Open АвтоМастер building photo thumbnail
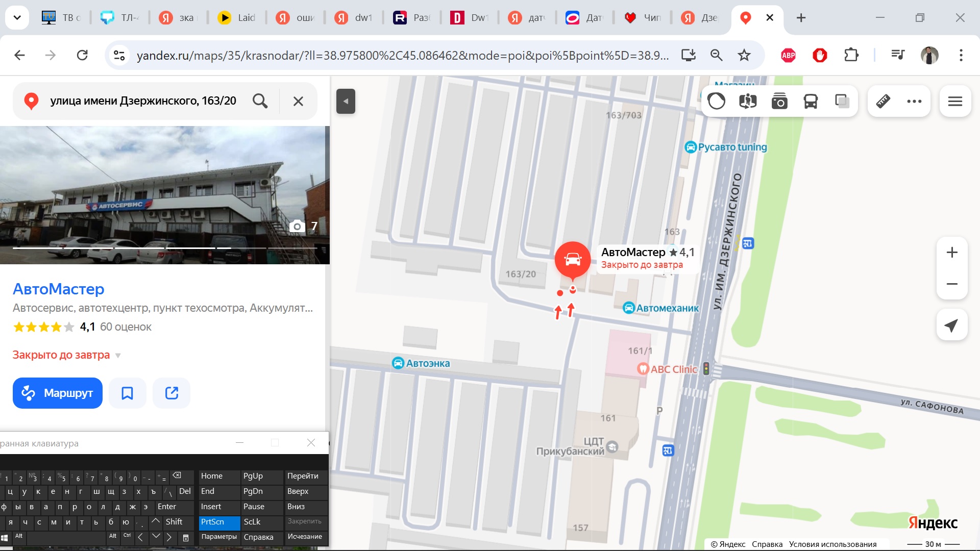Screen dimensions: 980x551 [163, 195]
